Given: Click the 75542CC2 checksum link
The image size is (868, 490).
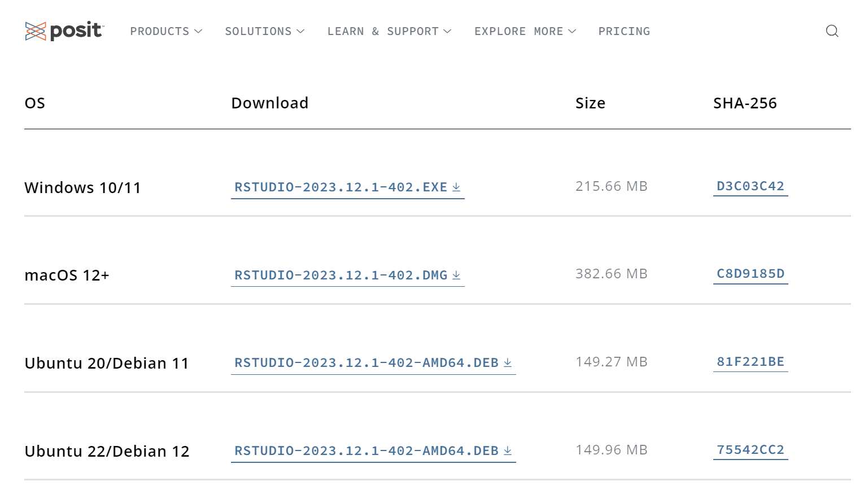Looking at the screenshot, I should point(750,450).
